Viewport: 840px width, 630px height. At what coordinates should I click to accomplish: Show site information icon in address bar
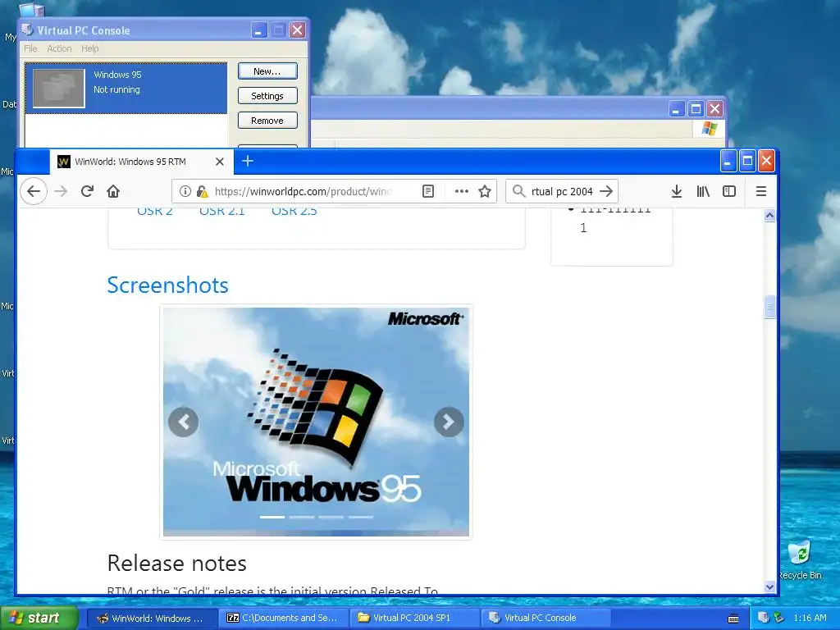(185, 191)
